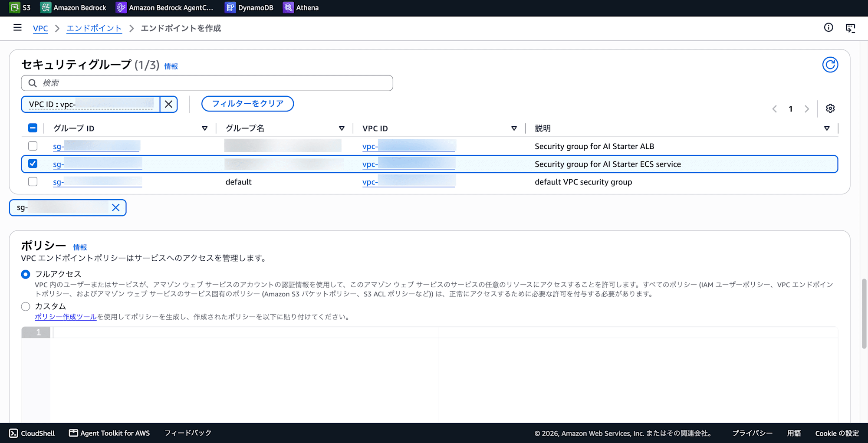Click page number 1 in pagination
Image resolution: width=868 pixels, height=443 pixels.
coord(791,109)
